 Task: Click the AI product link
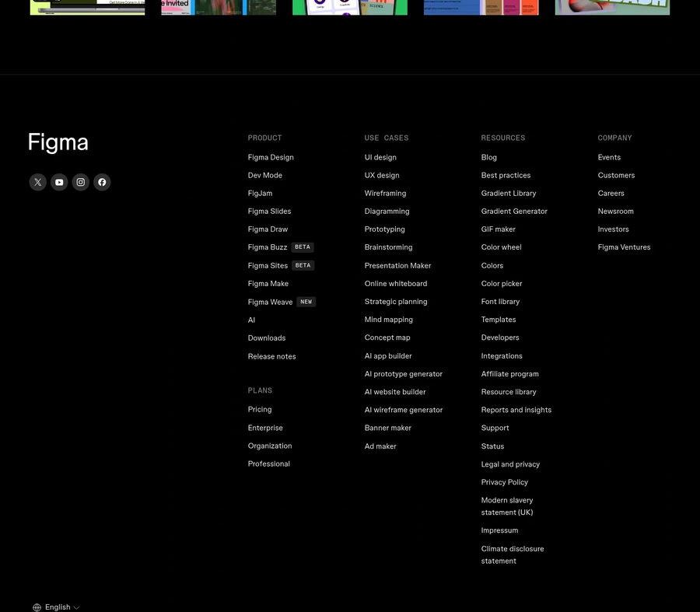pyautogui.click(x=251, y=320)
